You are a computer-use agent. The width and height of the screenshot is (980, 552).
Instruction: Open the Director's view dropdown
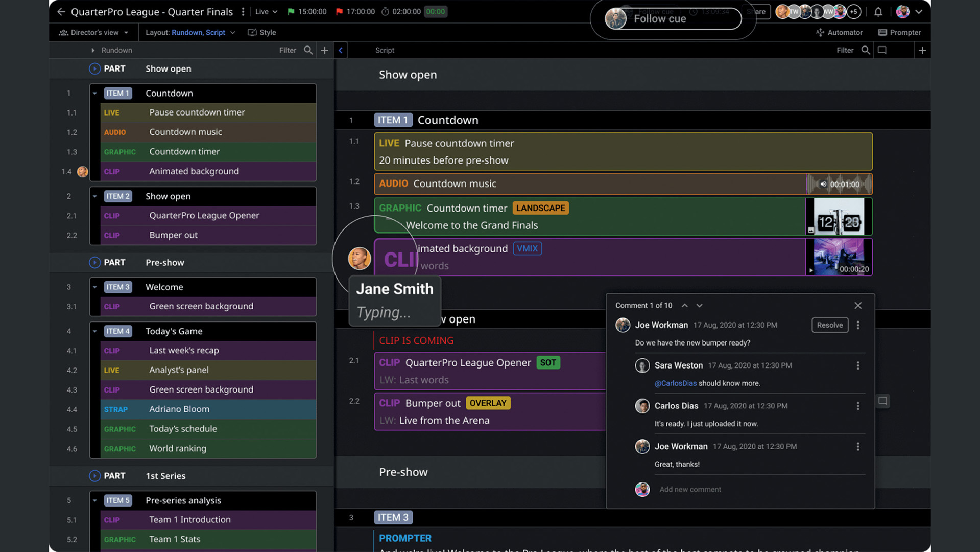point(94,32)
